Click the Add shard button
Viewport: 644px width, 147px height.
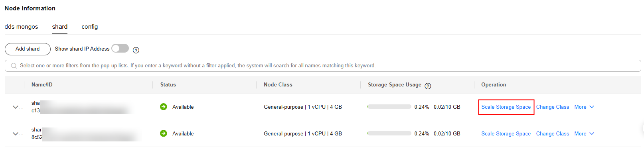click(x=28, y=49)
